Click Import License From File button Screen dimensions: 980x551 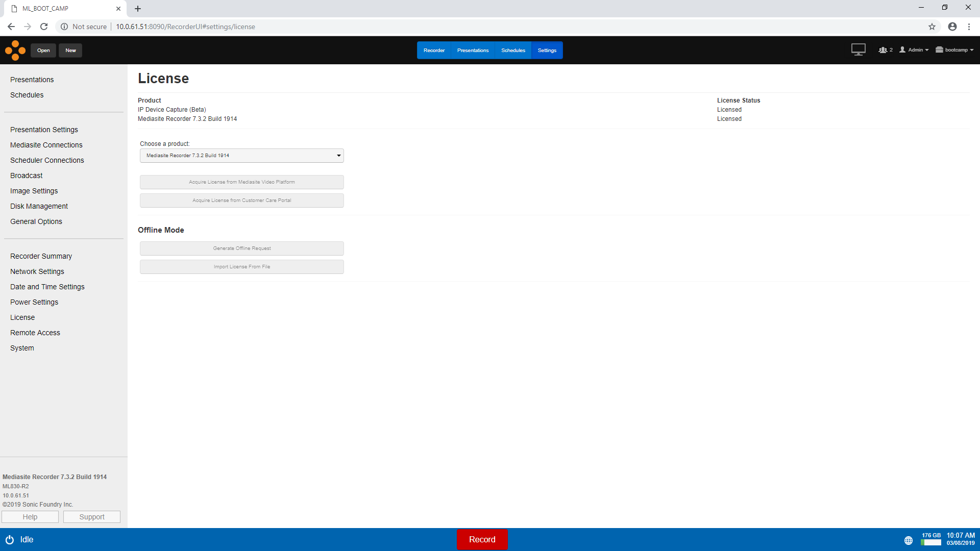(x=241, y=267)
